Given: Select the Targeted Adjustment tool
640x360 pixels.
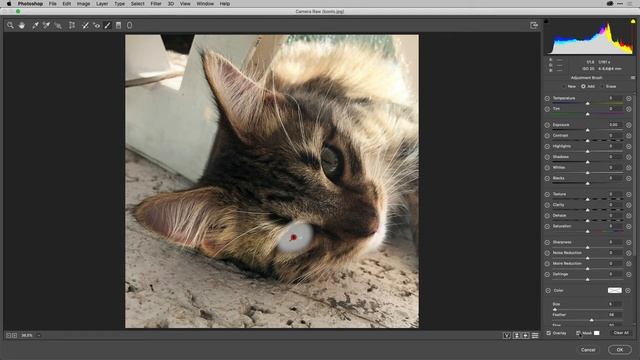Looking at the screenshot, I should [58, 25].
